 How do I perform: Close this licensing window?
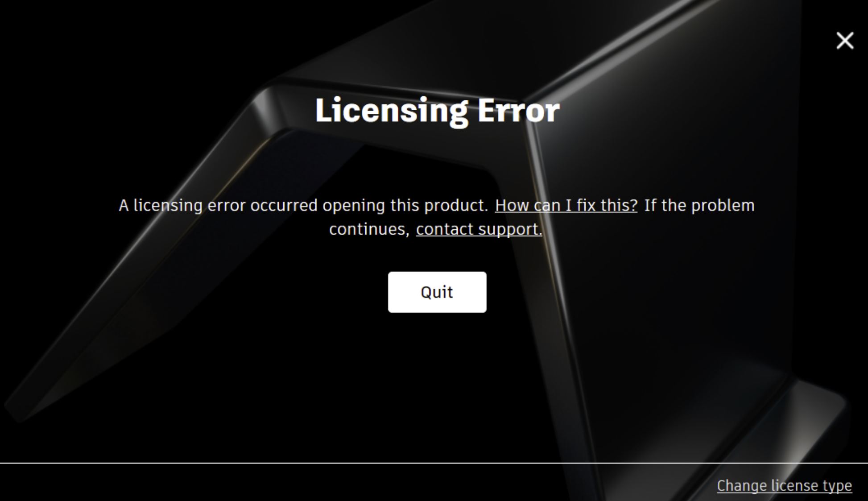coord(844,41)
